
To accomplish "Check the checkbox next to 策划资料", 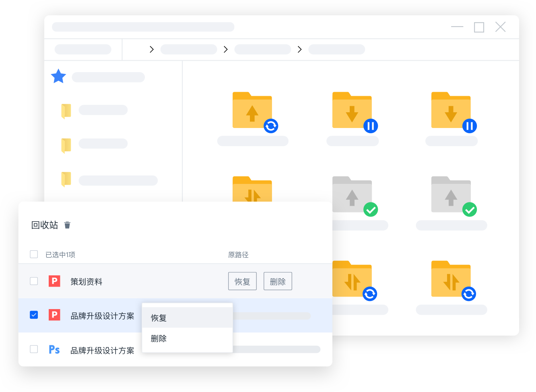I will [34, 281].
